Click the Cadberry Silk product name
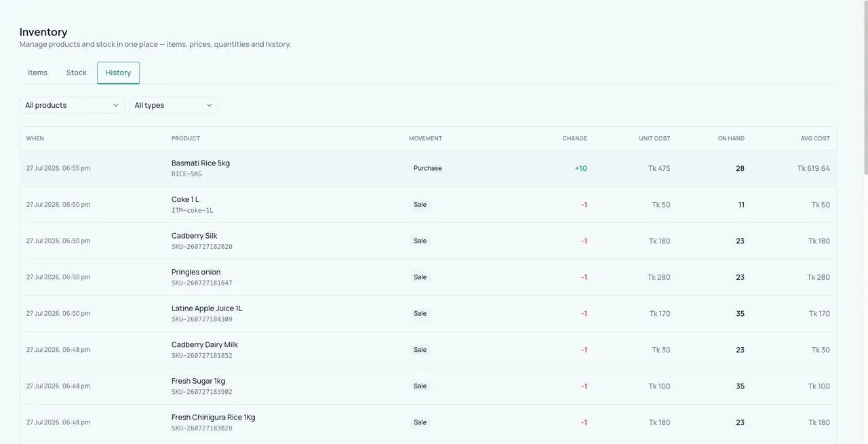Image resolution: width=868 pixels, height=444 pixels. click(195, 236)
